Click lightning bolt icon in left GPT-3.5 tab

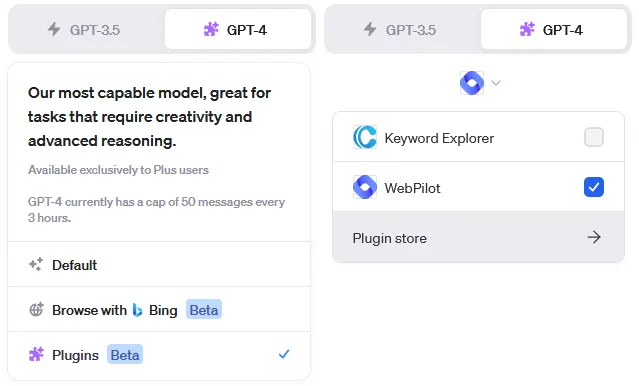[54, 29]
